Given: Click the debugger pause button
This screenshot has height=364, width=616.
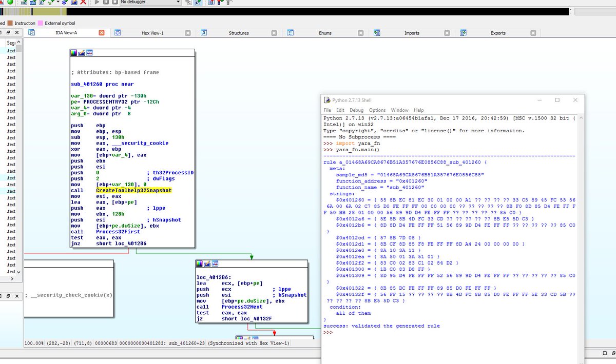Looking at the screenshot, I should tap(106, 3).
